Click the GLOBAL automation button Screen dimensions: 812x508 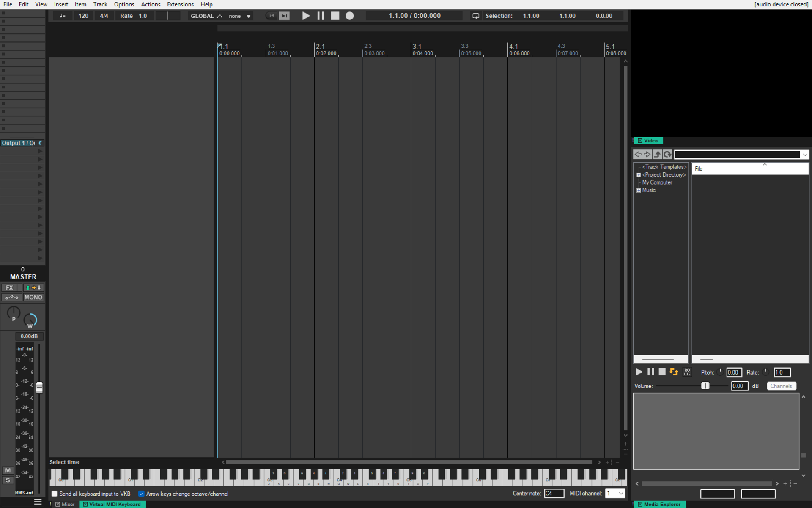[x=206, y=16]
